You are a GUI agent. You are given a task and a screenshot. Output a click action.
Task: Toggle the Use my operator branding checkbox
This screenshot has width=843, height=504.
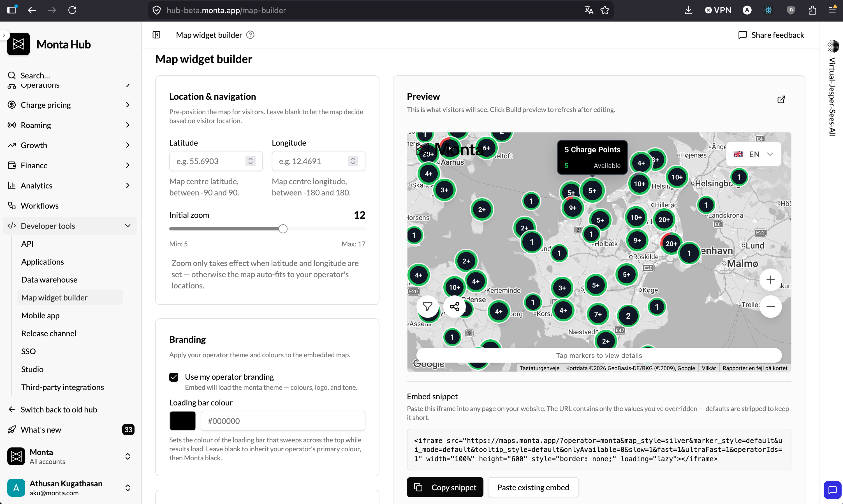pos(174,377)
